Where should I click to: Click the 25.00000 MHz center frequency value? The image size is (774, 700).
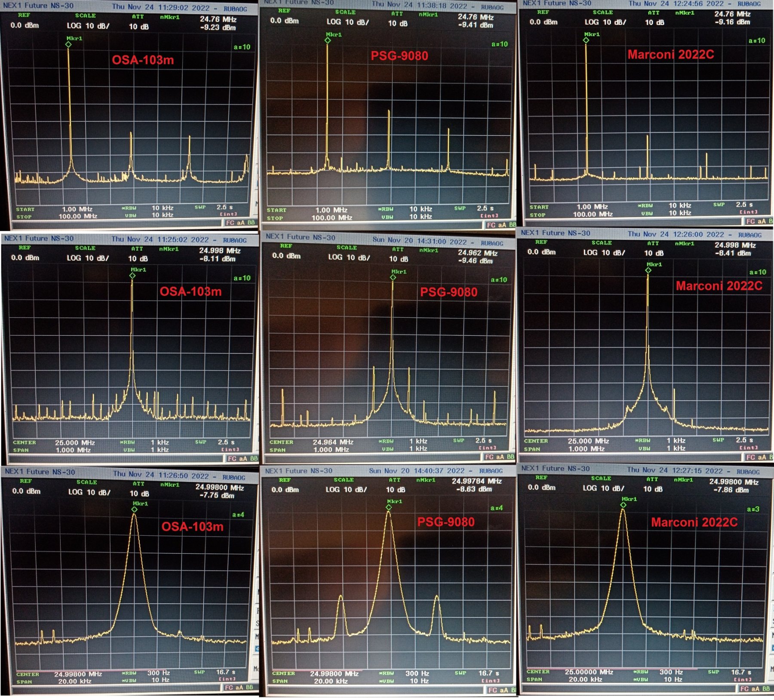[589, 672]
